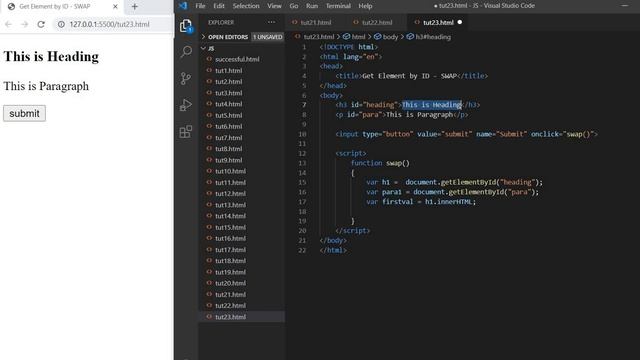Viewport: 640px width, 360px height.
Task: View site information icon in address bar
Action: (x=61, y=24)
